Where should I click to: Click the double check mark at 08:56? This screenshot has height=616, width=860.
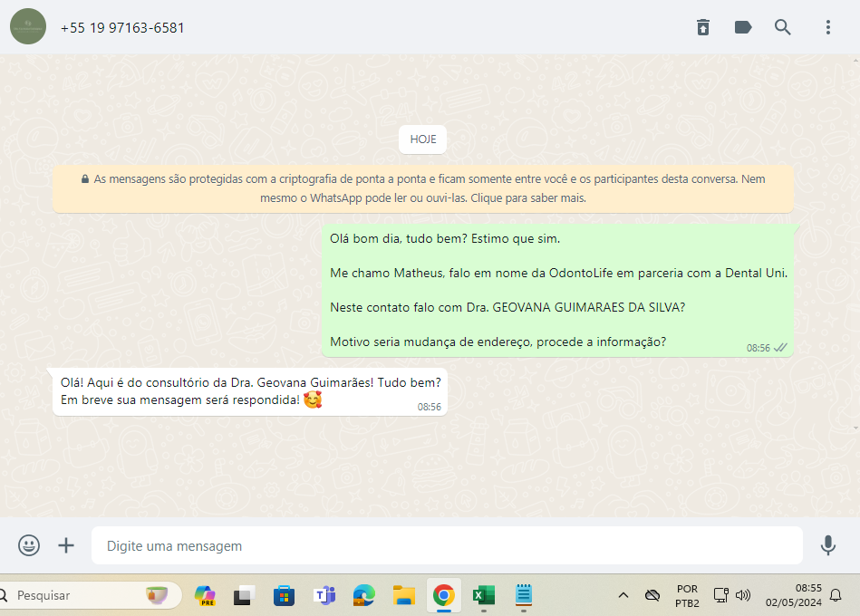tap(780, 348)
